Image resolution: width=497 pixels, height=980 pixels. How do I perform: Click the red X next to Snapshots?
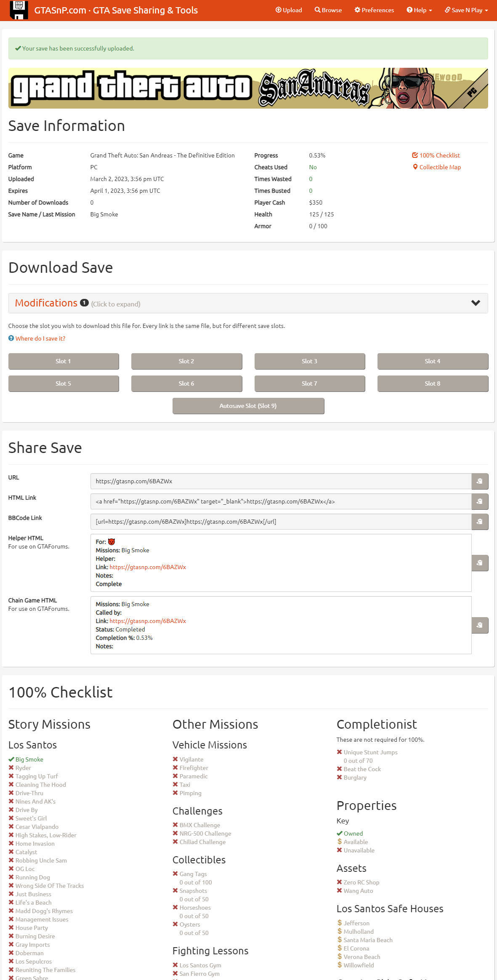pyautogui.click(x=175, y=891)
